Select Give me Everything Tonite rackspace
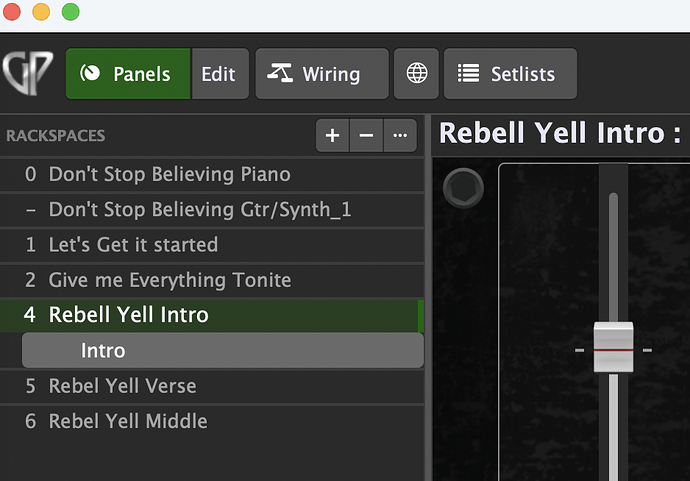The image size is (690, 481). coord(170,280)
